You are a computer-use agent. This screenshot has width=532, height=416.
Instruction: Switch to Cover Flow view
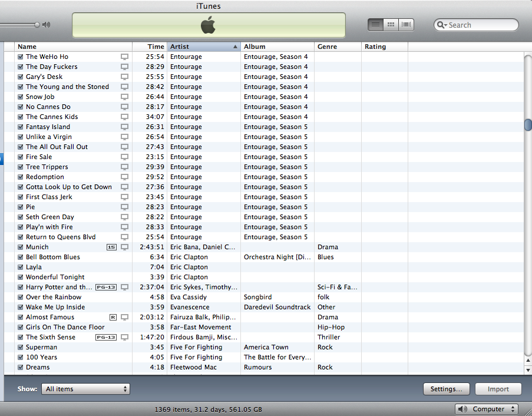tap(406, 25)
